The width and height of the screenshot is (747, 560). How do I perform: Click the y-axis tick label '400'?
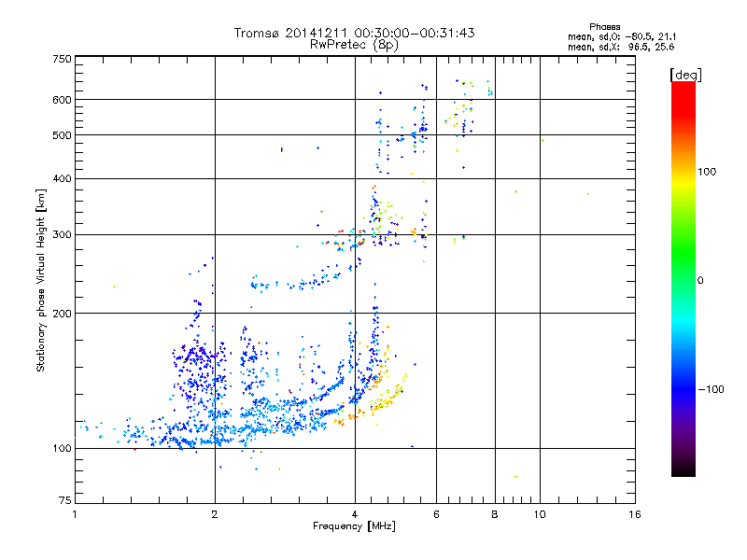pyautogui.click(x=62, y=178)
